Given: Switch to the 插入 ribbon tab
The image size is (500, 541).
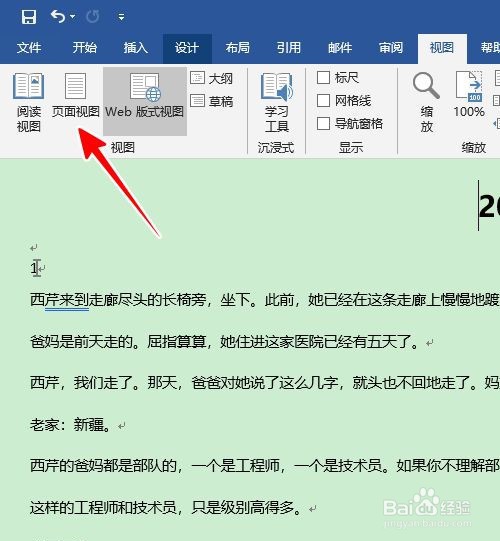Looking at the screenshot, I should tap(136, 48).
